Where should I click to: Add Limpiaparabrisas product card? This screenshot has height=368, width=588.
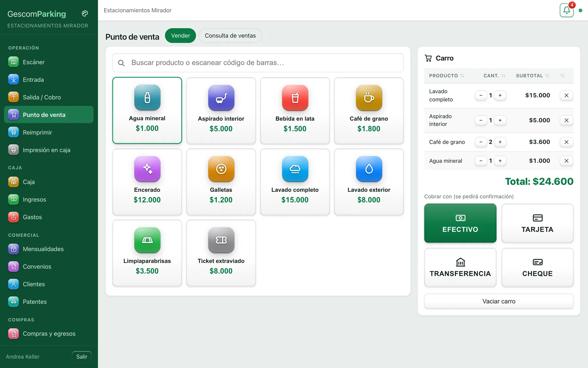(x=147, y=253)
